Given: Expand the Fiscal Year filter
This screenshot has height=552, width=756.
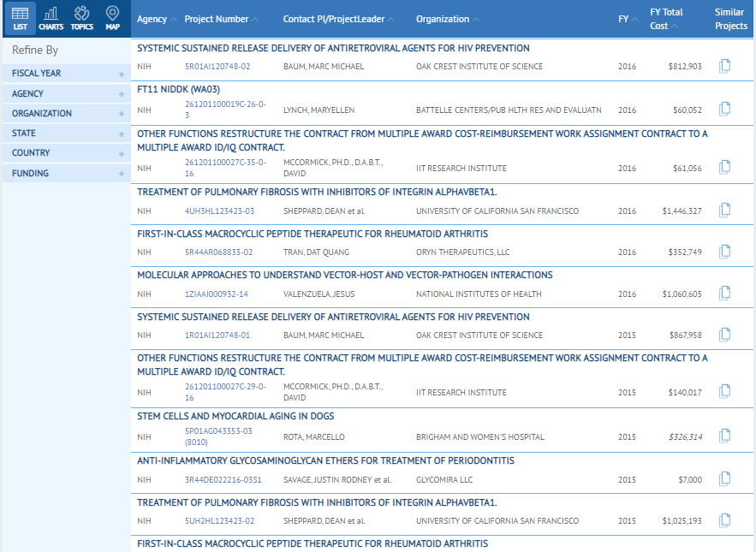Looking at the screenshot, I should pos(67,74).
